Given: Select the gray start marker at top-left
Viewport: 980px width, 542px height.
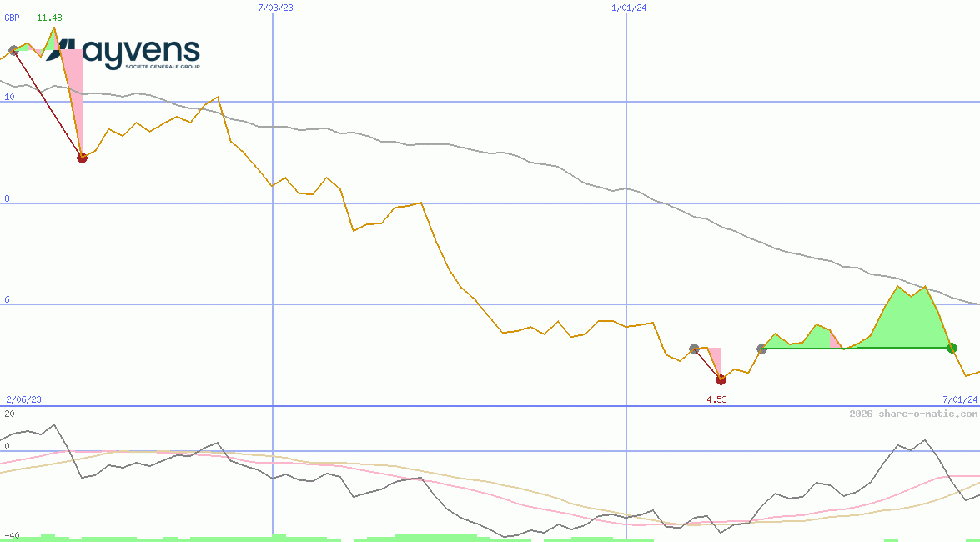Looking at the screenshot, I should pyautogui.click(x=13, y=51).
